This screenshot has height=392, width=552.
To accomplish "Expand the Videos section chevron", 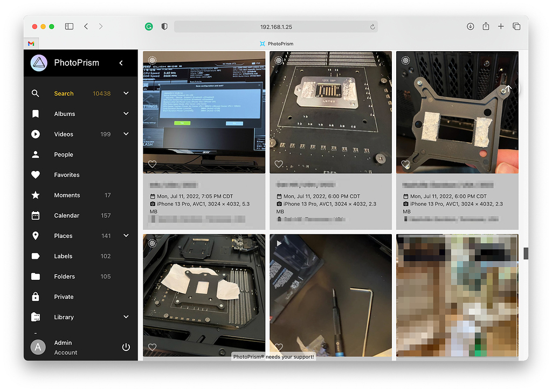I will click(x=126, y=134).
